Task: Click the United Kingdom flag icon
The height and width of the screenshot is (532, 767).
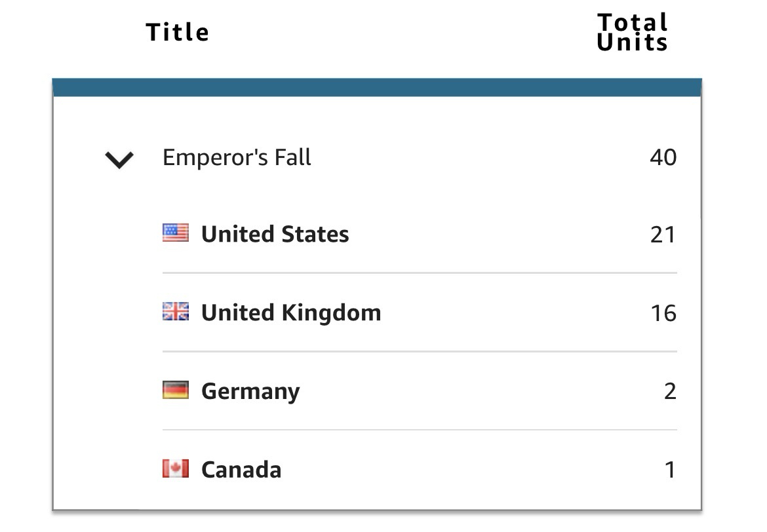Action: [175, 312]
